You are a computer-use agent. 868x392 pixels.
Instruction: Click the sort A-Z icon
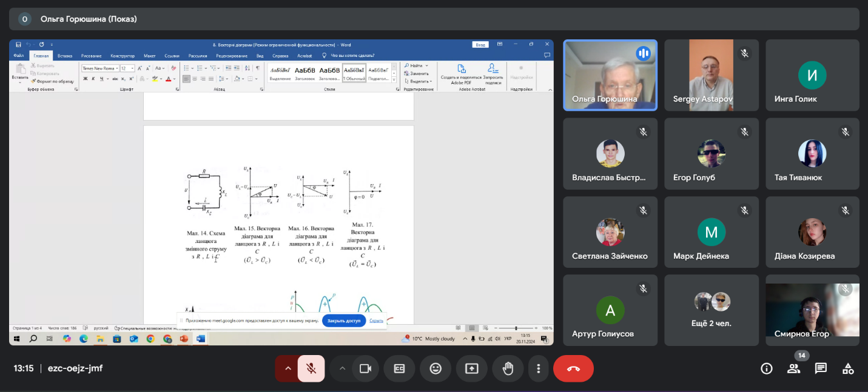pos(247,68)
